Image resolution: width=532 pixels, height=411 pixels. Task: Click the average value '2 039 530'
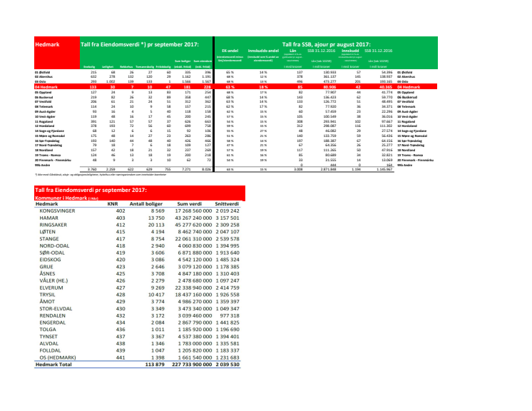[x=227, y=365]
